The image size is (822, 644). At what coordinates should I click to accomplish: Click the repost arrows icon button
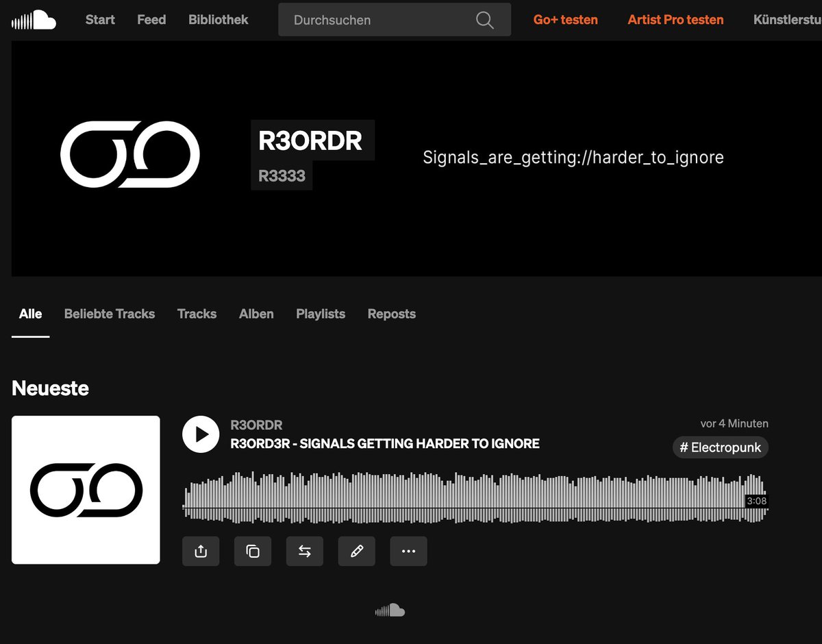[x=305, y=551]
